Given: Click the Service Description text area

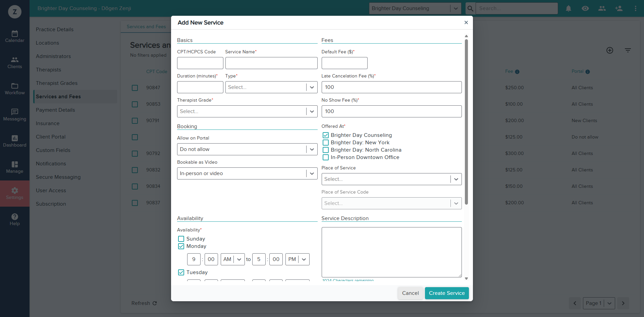Looking at the screenshot, I should 391,252.
